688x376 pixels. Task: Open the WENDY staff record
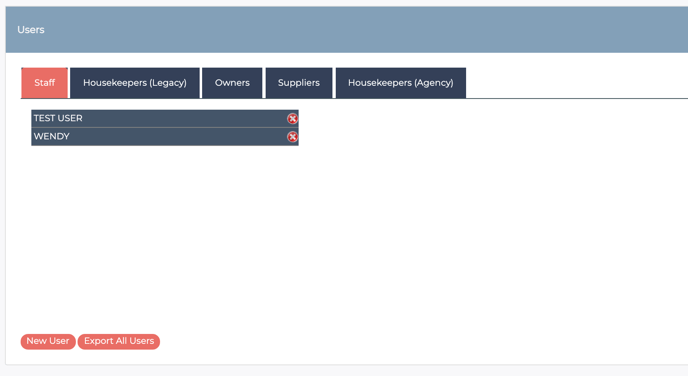[x=165, y=137]
